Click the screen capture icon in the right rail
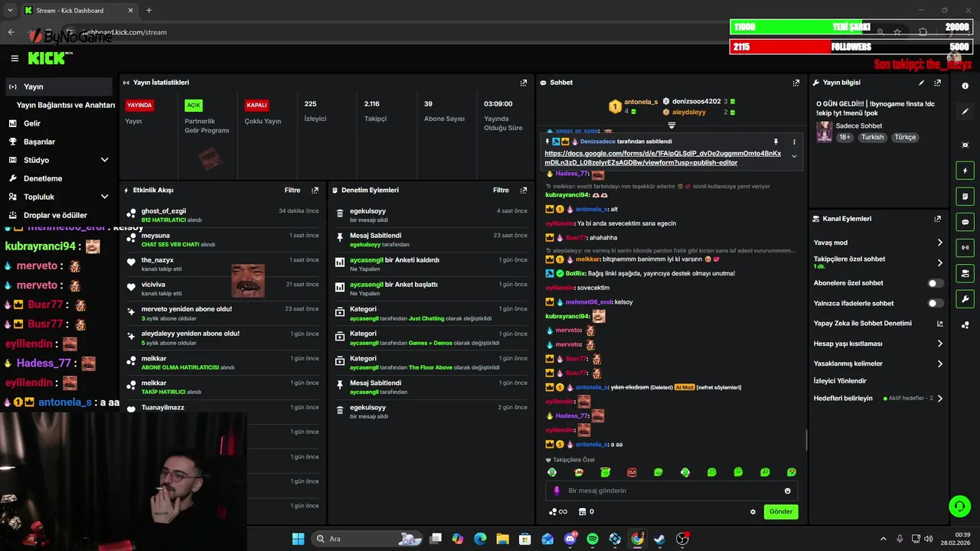Image resolution: width=980 pixels, height=551 pixels. pos(965,145)
